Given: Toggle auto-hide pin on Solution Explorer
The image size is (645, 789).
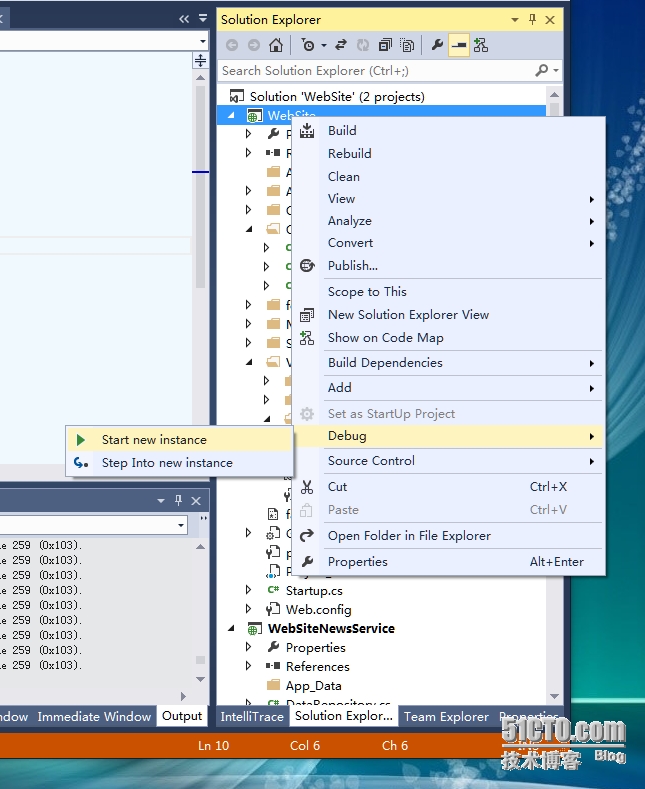Looking at the screenshot, I should [532, 20].
